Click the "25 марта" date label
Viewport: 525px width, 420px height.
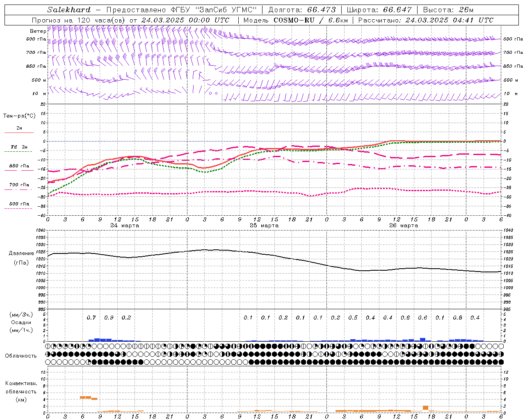coord(264,226)
